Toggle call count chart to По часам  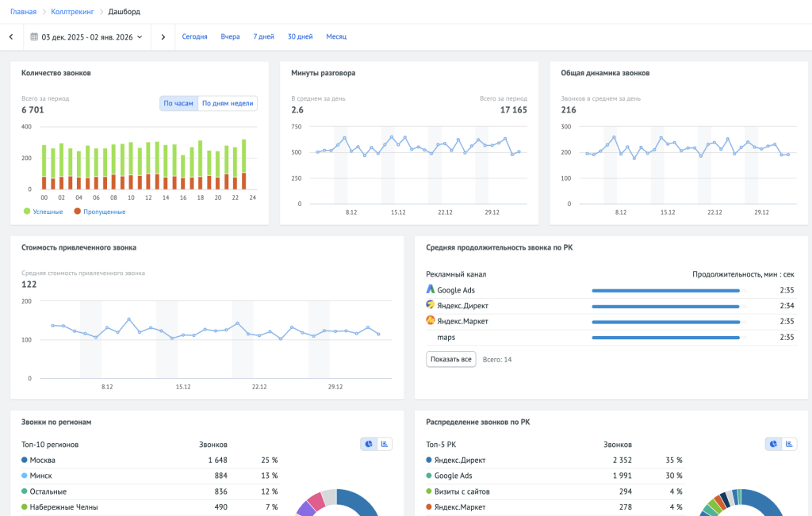coord(178,103)
